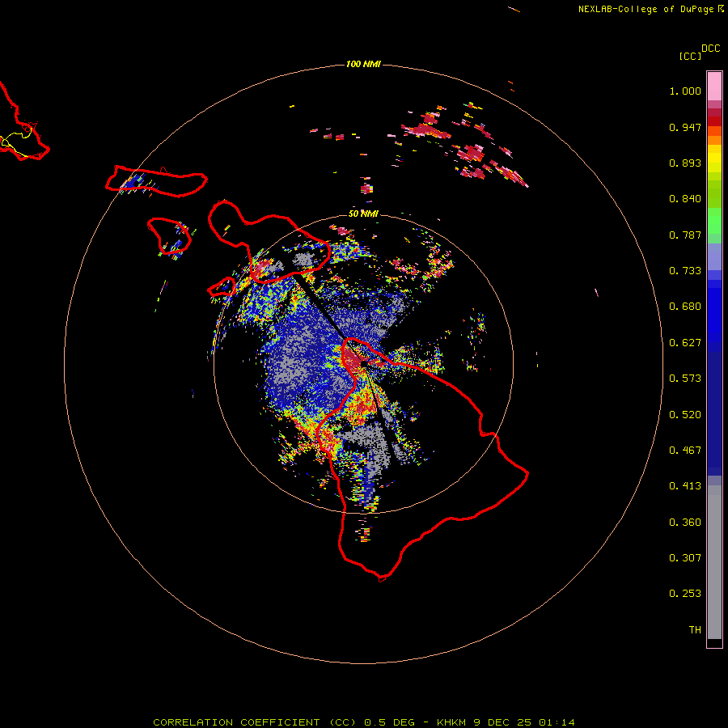Click the 0.413 value on the color scale

(685, 486)
